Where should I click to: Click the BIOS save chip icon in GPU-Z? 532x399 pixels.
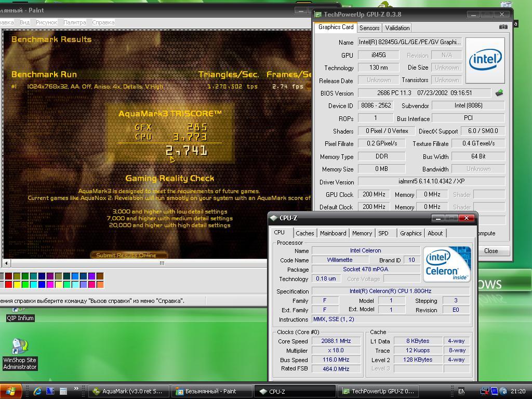[499, 92]
